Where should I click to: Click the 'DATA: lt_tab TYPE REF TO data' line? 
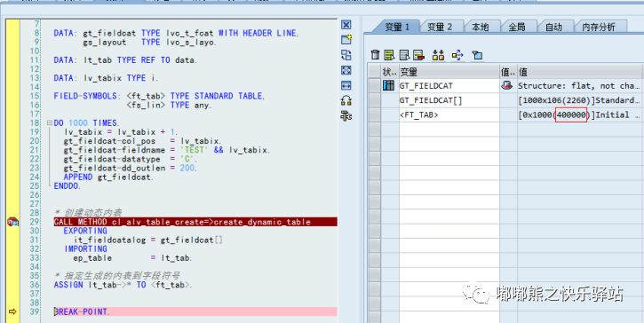click(x=125, y=60)
